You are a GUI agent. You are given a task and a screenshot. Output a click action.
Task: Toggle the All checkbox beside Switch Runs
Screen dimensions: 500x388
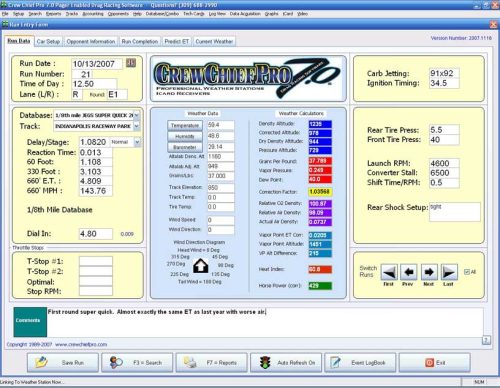[467, 272]
